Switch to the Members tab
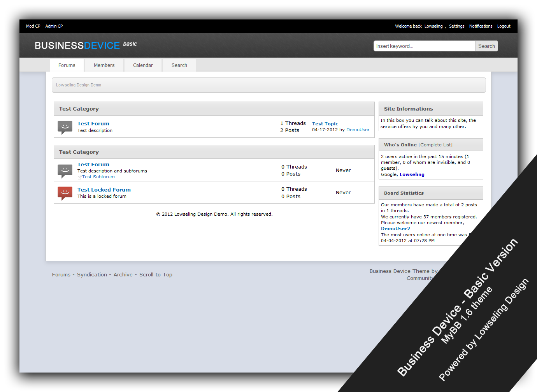 tap(104, 65)
